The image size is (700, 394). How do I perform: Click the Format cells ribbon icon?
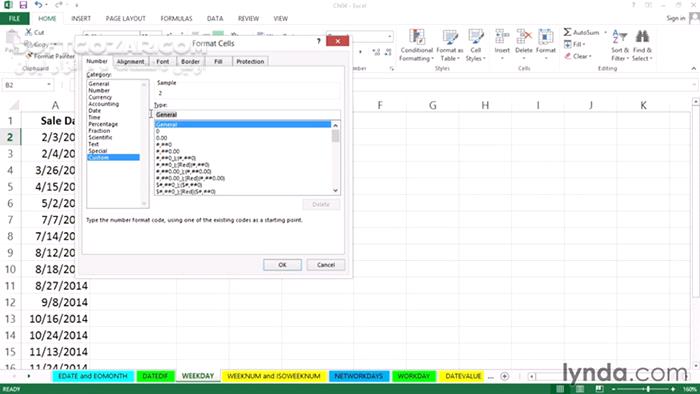coord(546,37)
